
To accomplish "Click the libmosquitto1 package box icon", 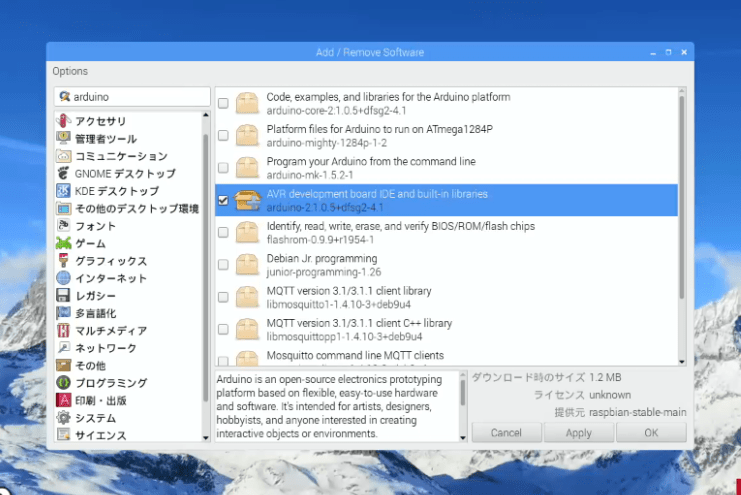I will click(x=247, y=297).
